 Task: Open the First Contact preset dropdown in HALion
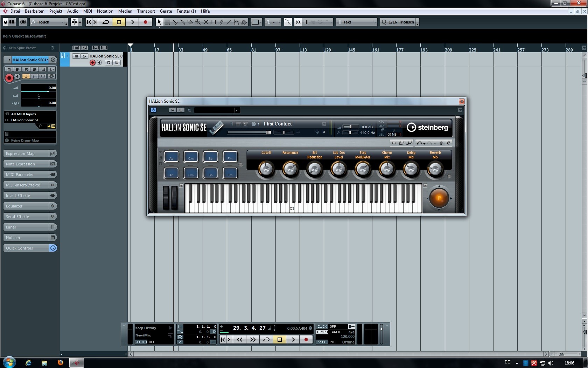pyautogui.click(x=324, y=124)
